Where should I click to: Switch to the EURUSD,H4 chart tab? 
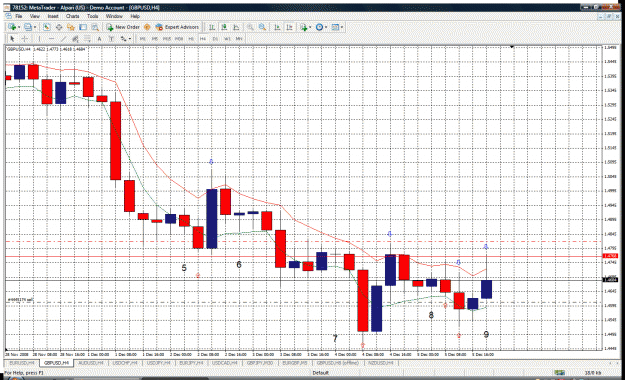pos(22,363)
